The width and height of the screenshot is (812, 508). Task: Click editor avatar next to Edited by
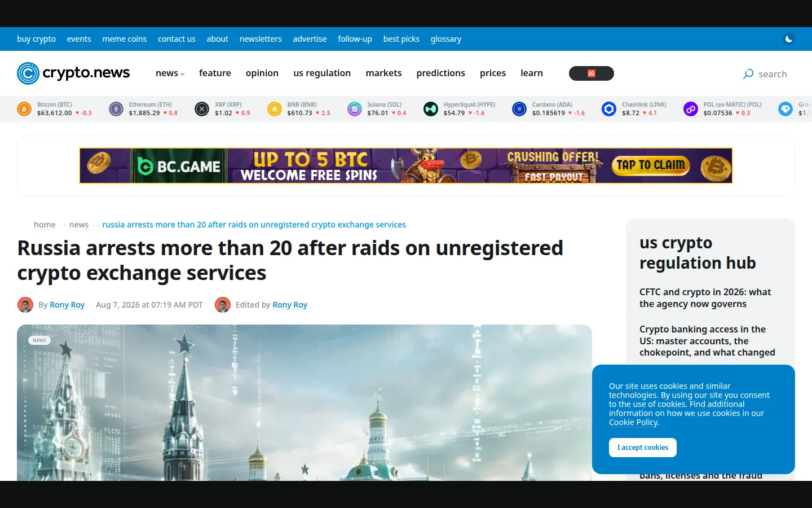(x=223, y=305)
